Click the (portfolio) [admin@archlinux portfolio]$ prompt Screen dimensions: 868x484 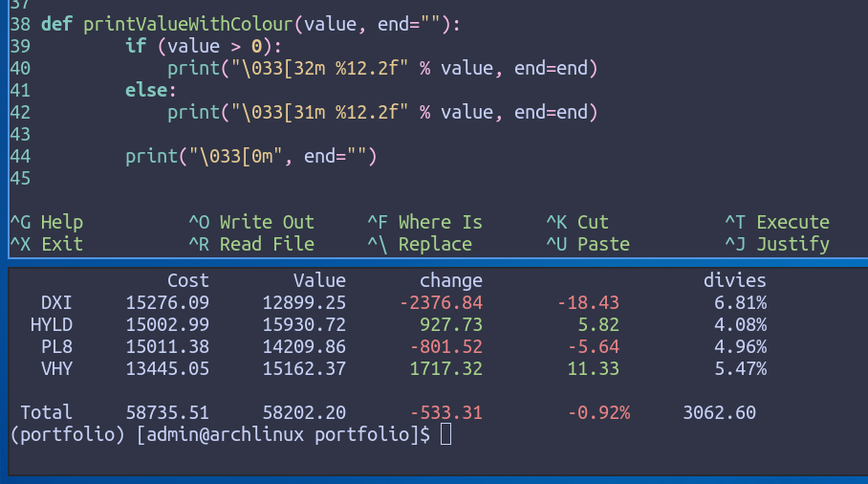[220, 434]
